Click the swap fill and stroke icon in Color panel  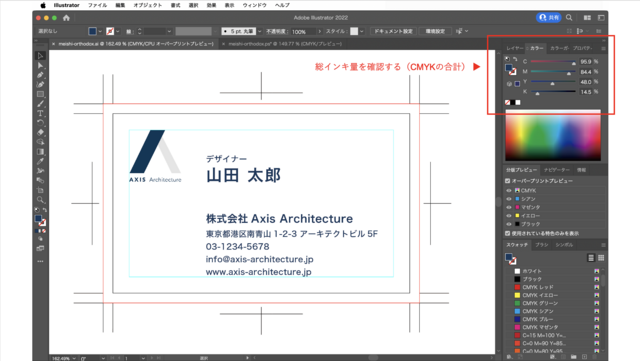click(x=515, y=59)
